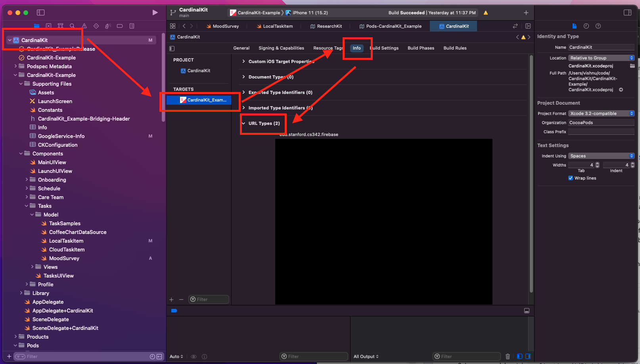
Task: Toggle the navigator sidebar icon
Action: [40, 13]
